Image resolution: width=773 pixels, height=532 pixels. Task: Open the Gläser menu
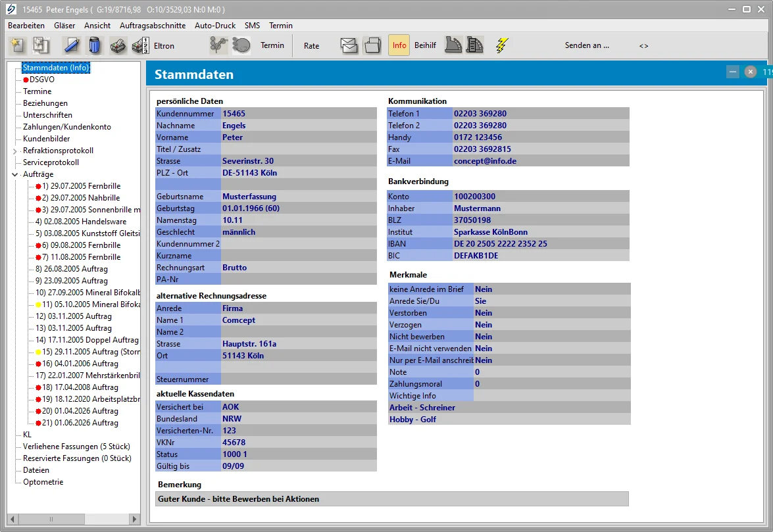(64, 26)
